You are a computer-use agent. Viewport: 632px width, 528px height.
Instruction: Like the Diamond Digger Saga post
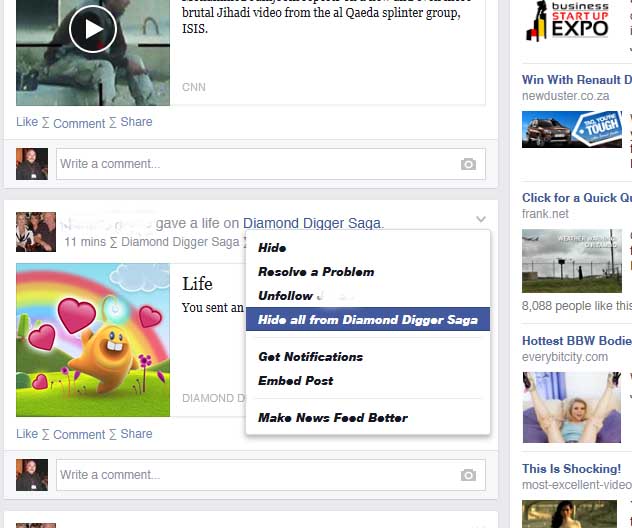tap(27, 434)
